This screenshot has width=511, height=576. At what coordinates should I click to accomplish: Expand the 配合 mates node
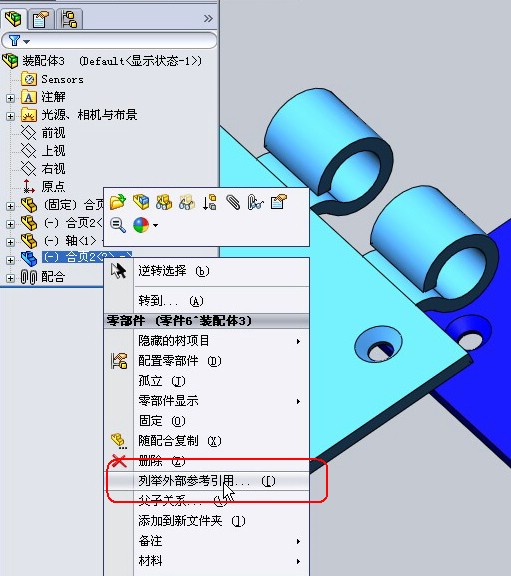click(10, 278)
